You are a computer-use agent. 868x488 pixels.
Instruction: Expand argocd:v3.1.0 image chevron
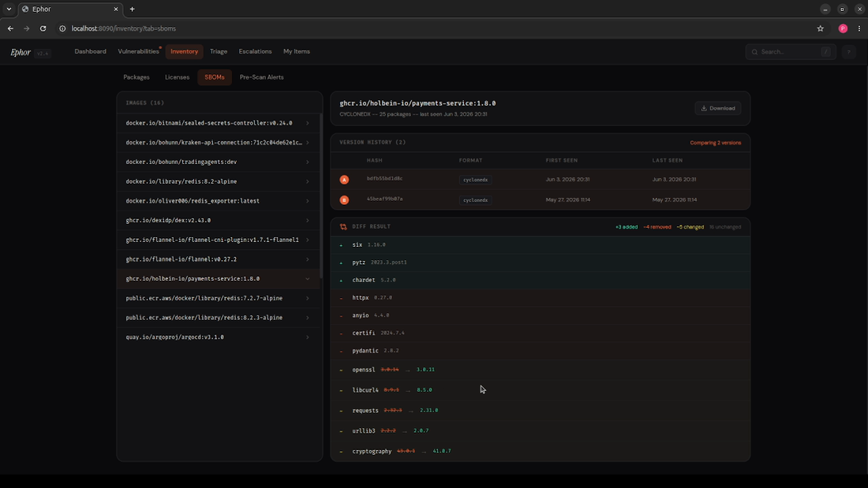(x=308, y=337)
